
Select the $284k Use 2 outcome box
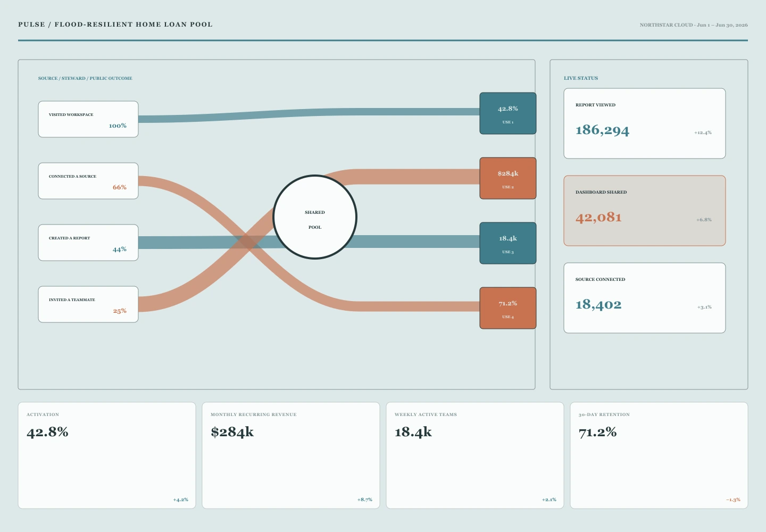coord(508,178)
